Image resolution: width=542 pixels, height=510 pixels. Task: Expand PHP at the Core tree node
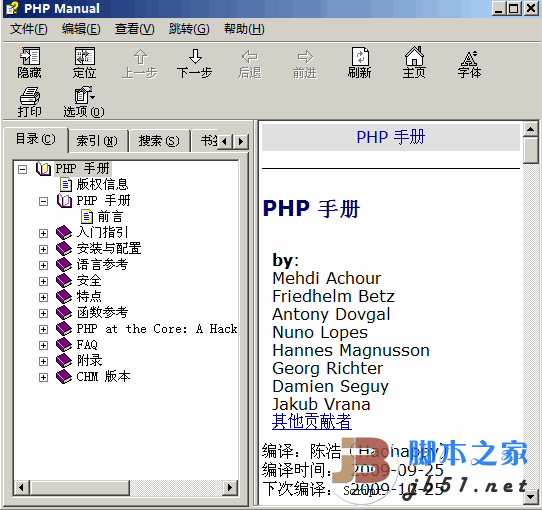(x=43, y=330)
